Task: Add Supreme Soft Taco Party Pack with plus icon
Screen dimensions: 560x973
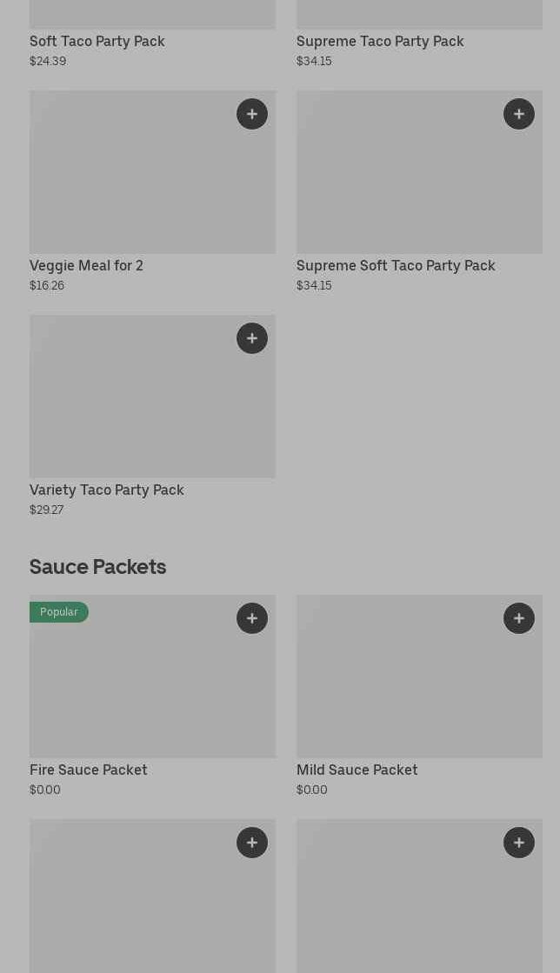Action: [519, 114]
